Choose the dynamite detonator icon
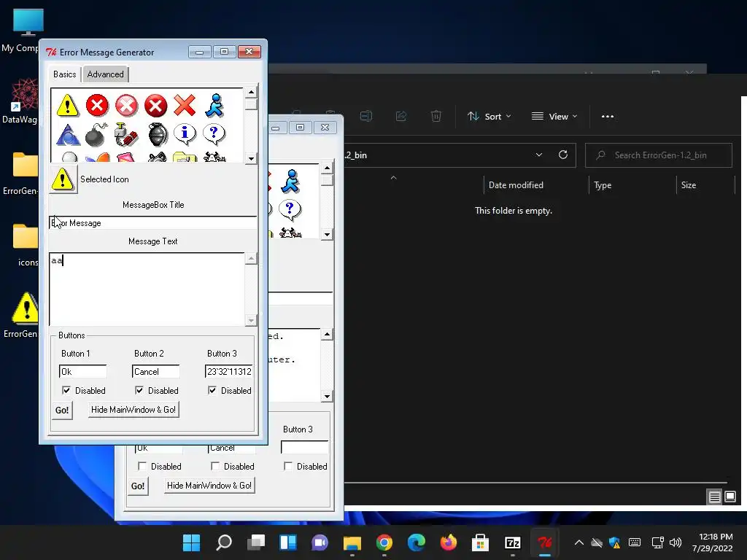The width and height of the screenshot is (747, 560). click(x=126, y=134)
